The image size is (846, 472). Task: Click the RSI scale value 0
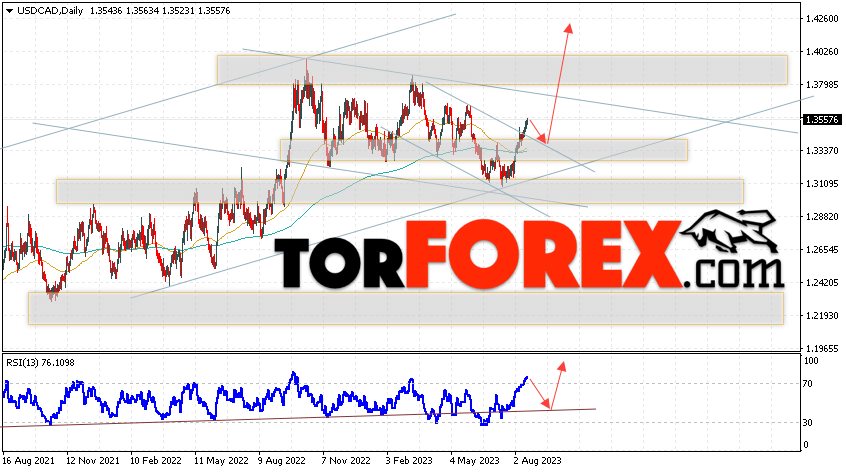coord(806,445)
